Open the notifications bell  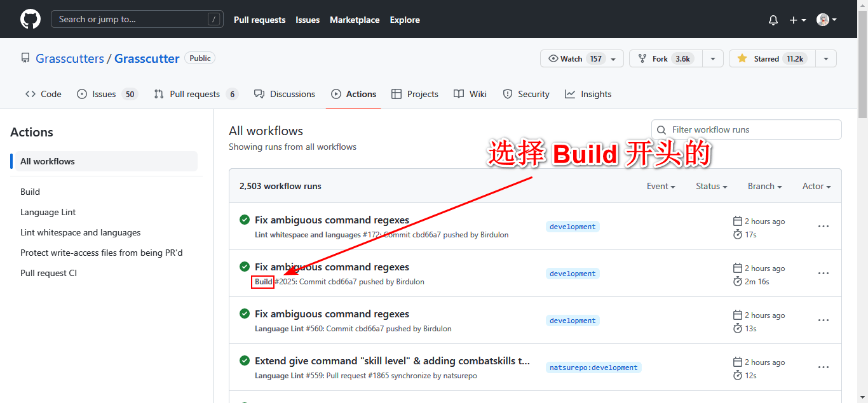tap(773, 20)
